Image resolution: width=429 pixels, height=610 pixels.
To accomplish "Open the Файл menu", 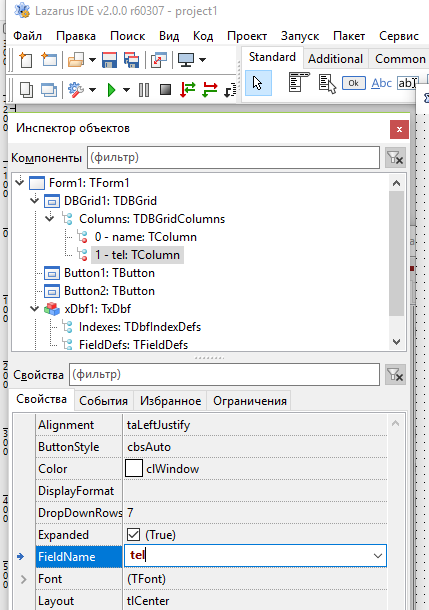I will coord(28,36).
